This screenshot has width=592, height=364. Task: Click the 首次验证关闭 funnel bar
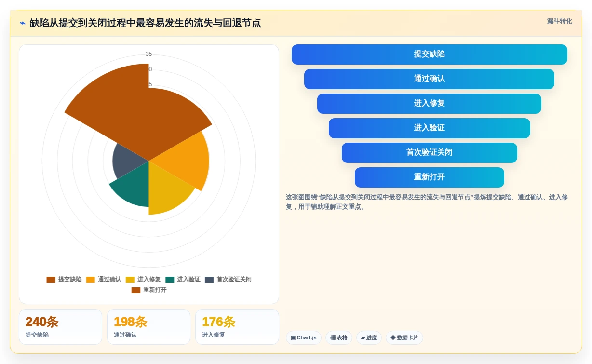click(429, 153)
